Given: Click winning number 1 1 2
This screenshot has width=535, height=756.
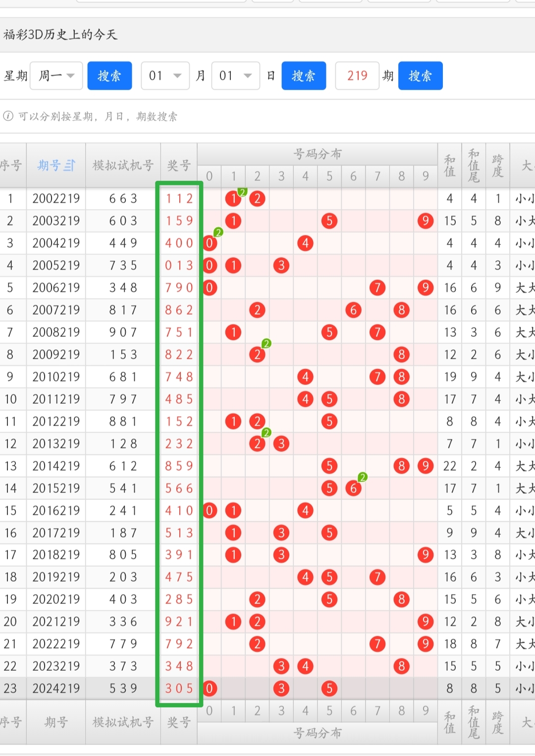Looking at the screenshot, I should pyautogui.click(x=179, y=199).
